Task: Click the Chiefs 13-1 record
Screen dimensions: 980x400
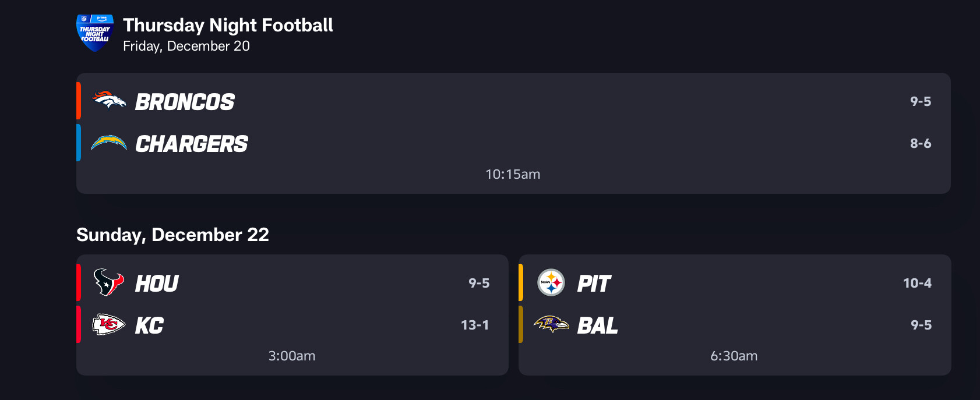Action: click(x=475, y=325)
